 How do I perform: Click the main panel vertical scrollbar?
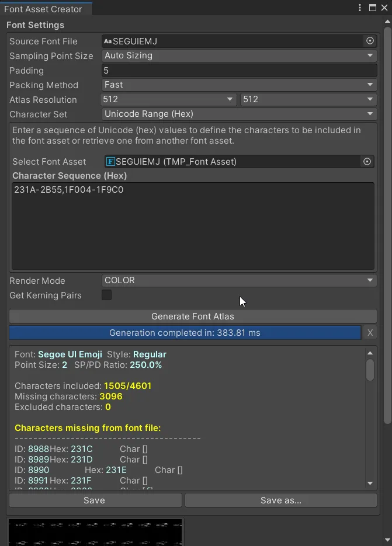tap(387, 225)
